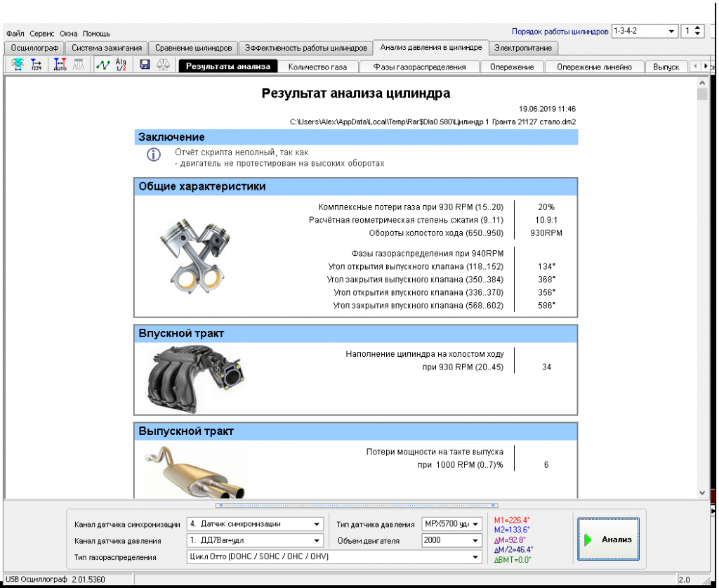
Task: Click the info icon in Заключение section
Action: coord(154,155)
